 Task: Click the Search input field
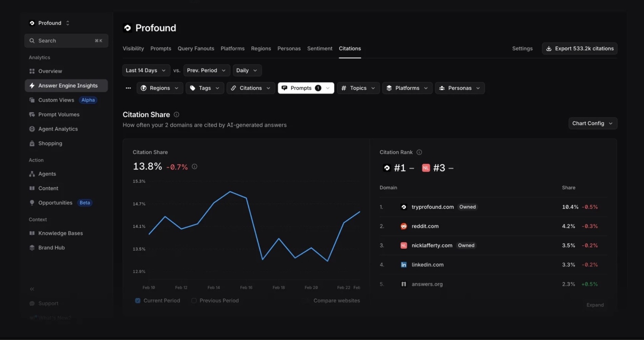66,41
